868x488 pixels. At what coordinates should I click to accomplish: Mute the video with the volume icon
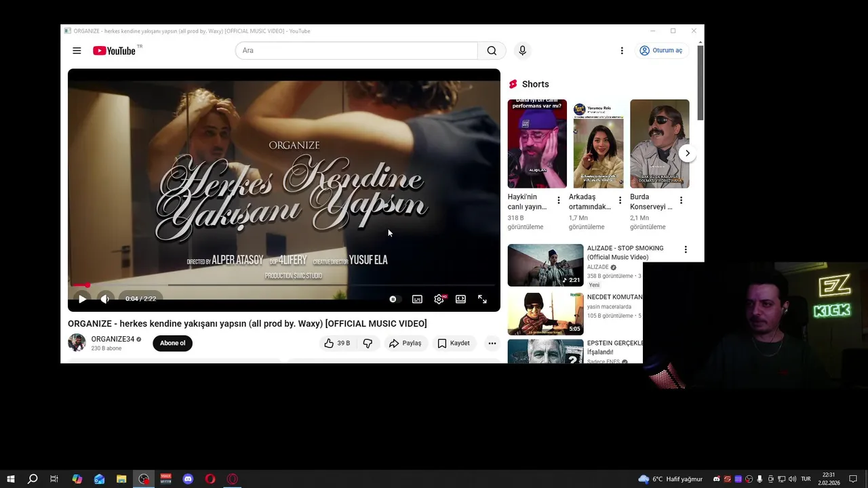[x=105, y=299]
